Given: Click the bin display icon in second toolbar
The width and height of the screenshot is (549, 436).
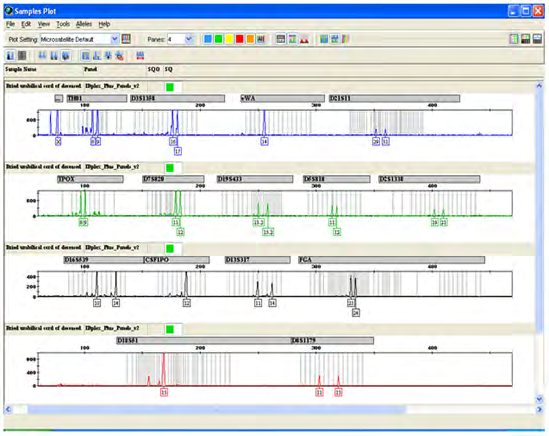Looking at the screenshot, I should point(108,55).
